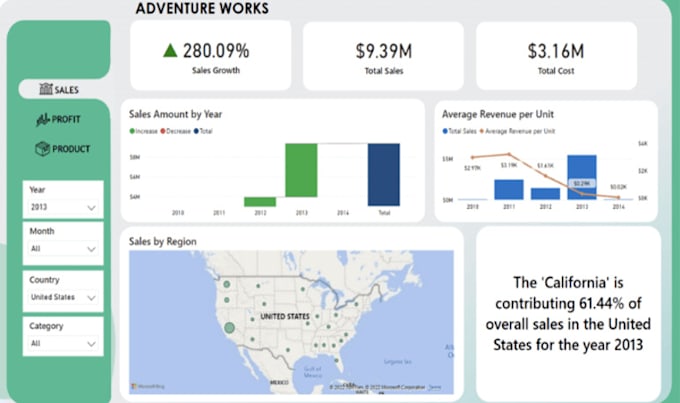This screenshot has height=403, width=680.
Task: Click the line marker above the 2011 bar
Action: point(509,154)
